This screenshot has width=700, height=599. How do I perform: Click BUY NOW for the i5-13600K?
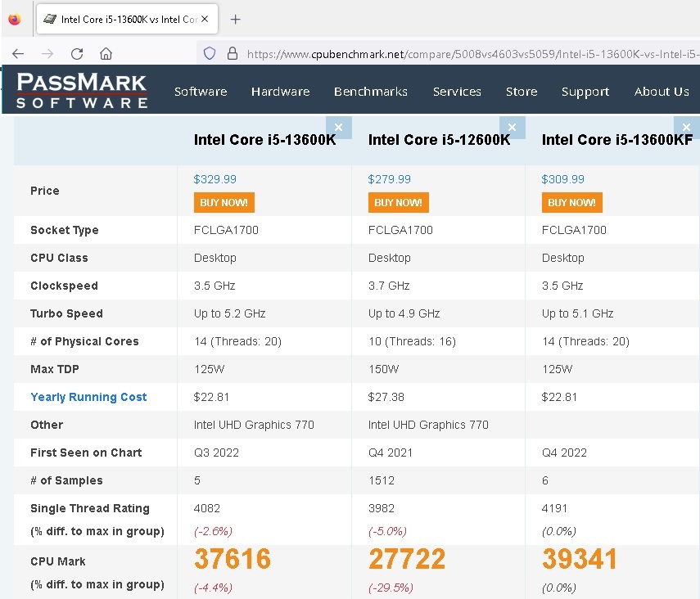click(x=224, y=203)
